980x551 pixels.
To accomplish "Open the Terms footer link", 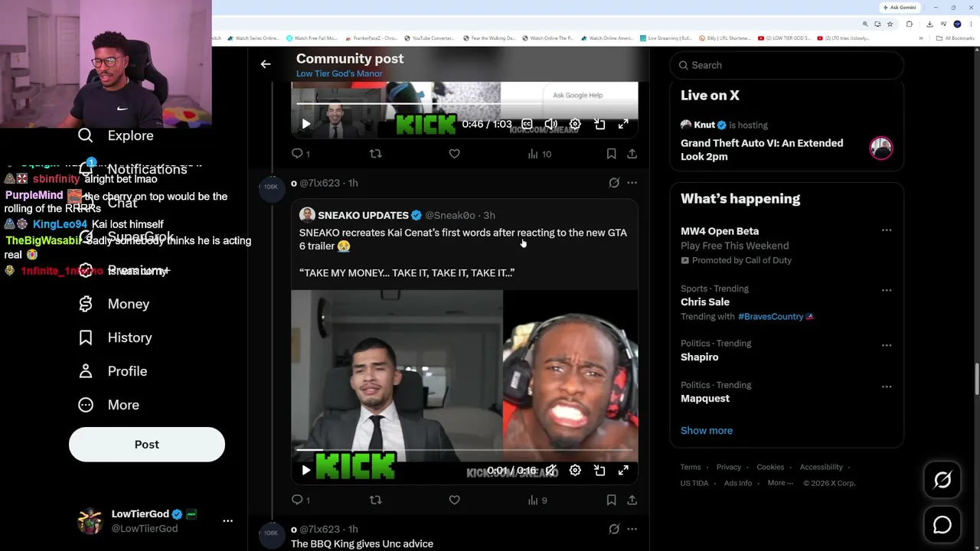I will click(691, 467).
